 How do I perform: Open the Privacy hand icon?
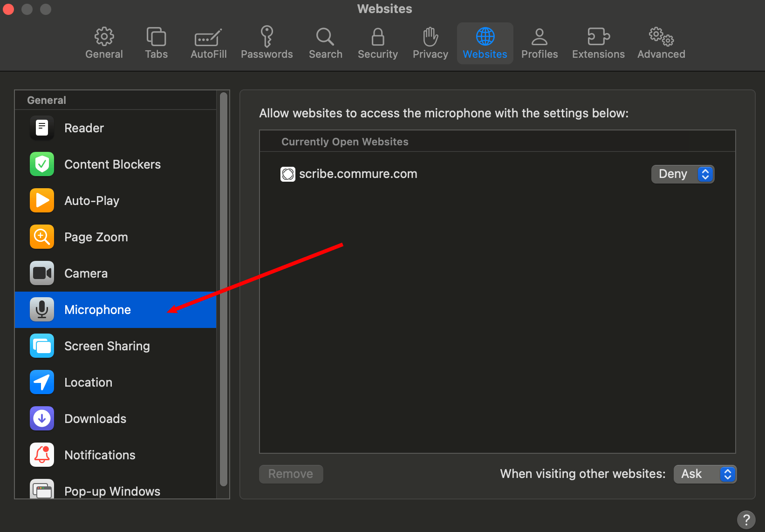[x=430, y=36]
